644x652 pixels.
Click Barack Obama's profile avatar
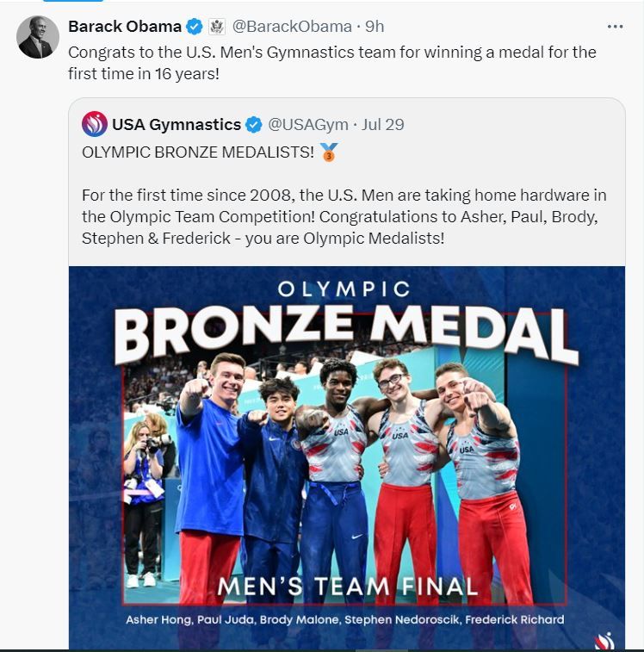tap(39, 37)
